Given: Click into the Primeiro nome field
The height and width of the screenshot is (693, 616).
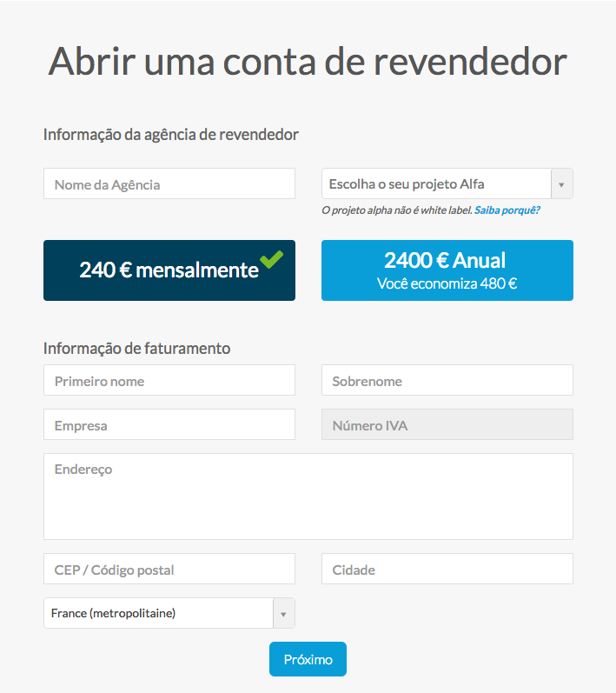Looking at the screenshot, I should [x=169, y=381].
